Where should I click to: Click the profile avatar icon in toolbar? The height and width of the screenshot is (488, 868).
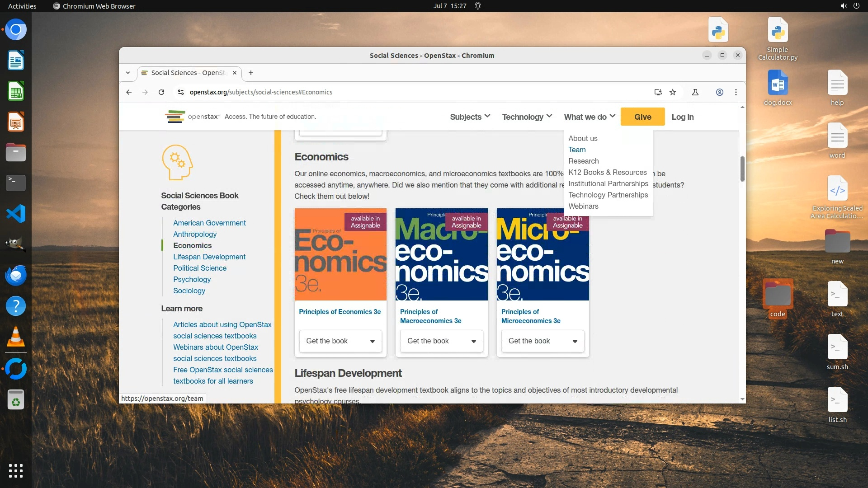click(x=719, y=92)
